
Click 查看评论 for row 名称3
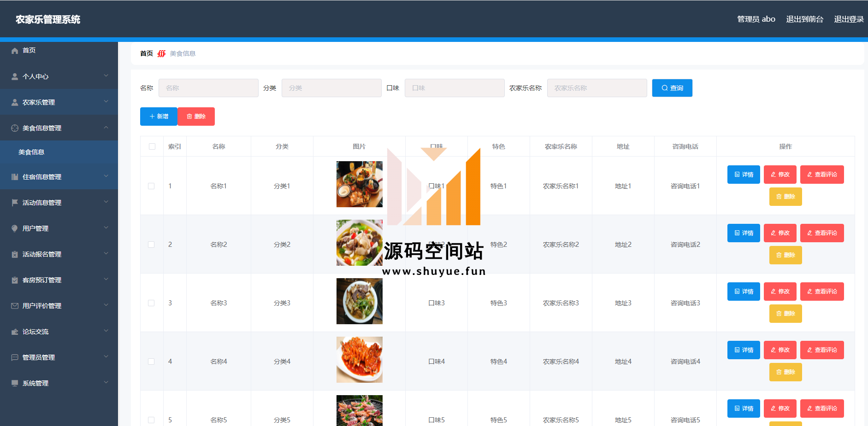822,292
